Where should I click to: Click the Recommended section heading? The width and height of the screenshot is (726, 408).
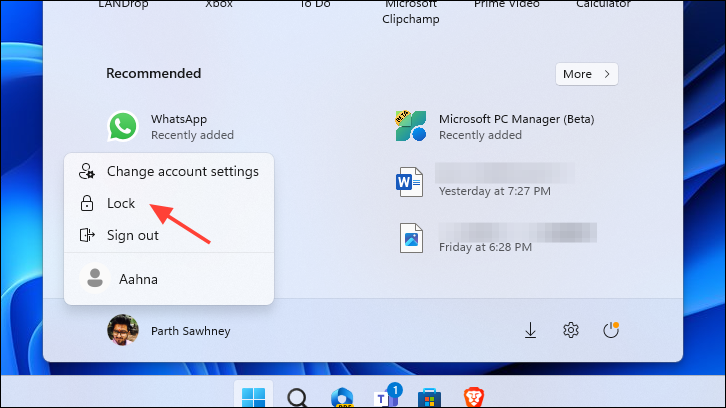(154, 73)
